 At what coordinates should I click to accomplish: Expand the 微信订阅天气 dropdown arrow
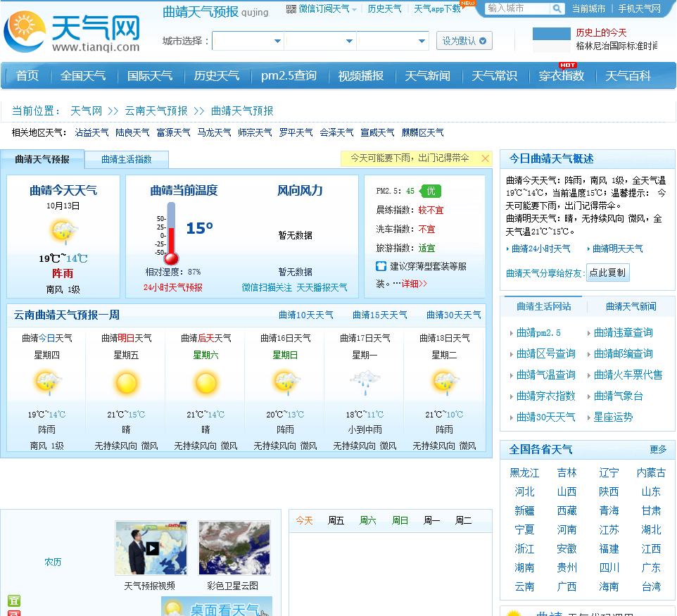[354, 9]
